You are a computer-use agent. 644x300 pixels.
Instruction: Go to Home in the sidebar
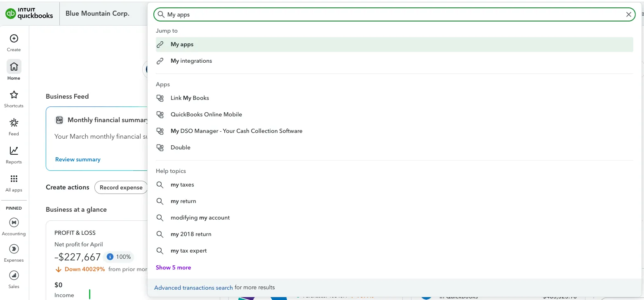click(x=14, y=70)
